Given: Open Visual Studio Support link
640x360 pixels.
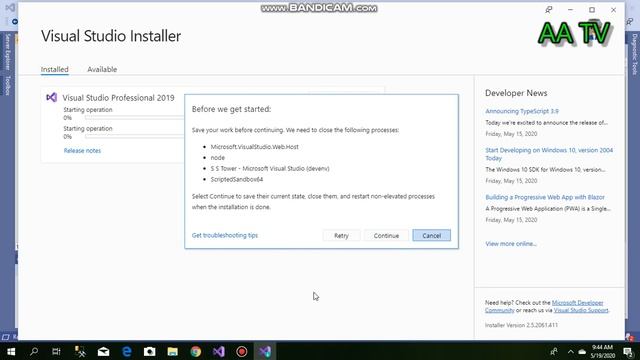Looking at the screenshot, I should (x=581, y=310).
